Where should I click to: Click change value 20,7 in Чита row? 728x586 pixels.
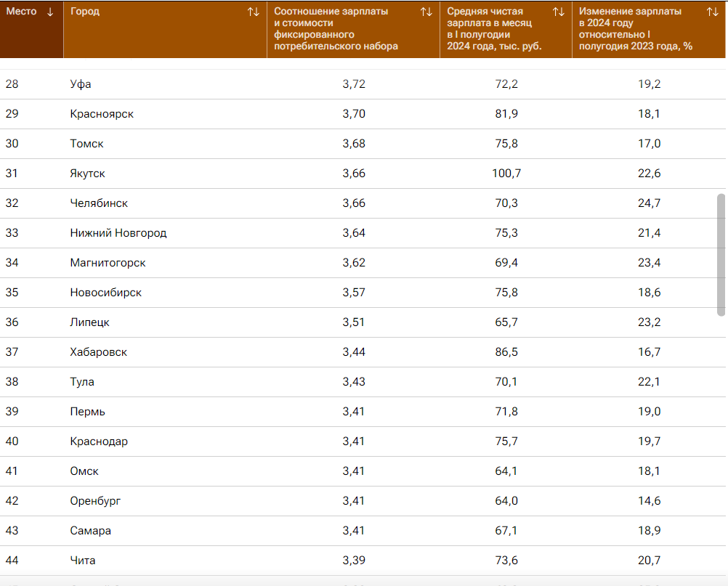(x=649, y=560)
